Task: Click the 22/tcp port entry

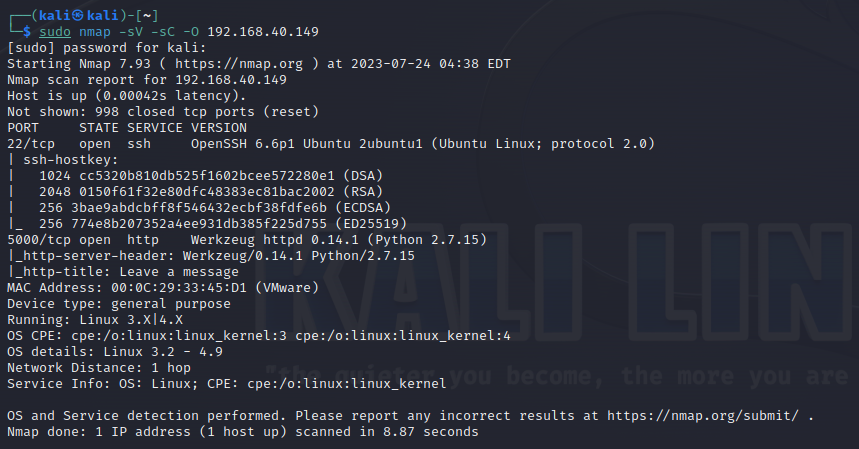Action: [31, 144]
